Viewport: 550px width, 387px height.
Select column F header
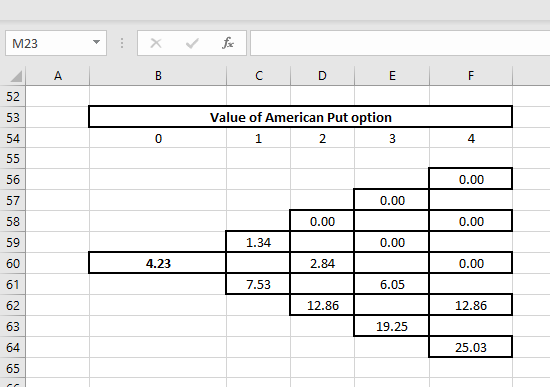(x=471, y=76)
